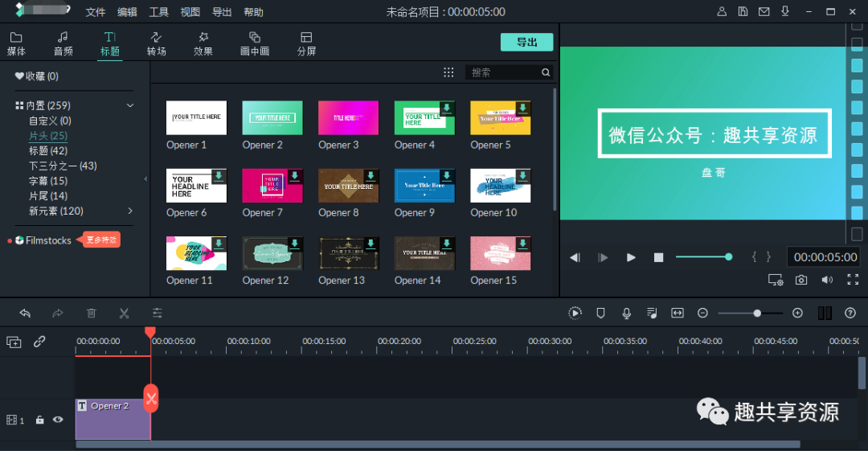This screenshot has height=451, width=868.
Task: Toggle preview volume speaker icon
Action: 827,280
